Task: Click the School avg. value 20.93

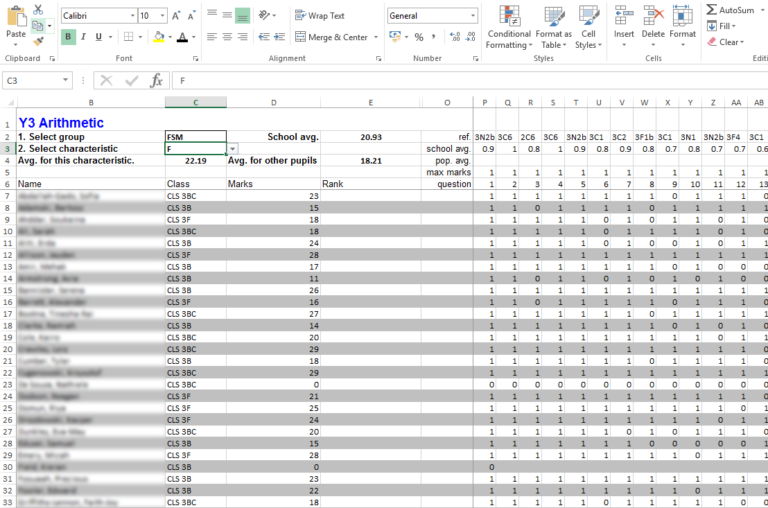Action: (371, 137)
